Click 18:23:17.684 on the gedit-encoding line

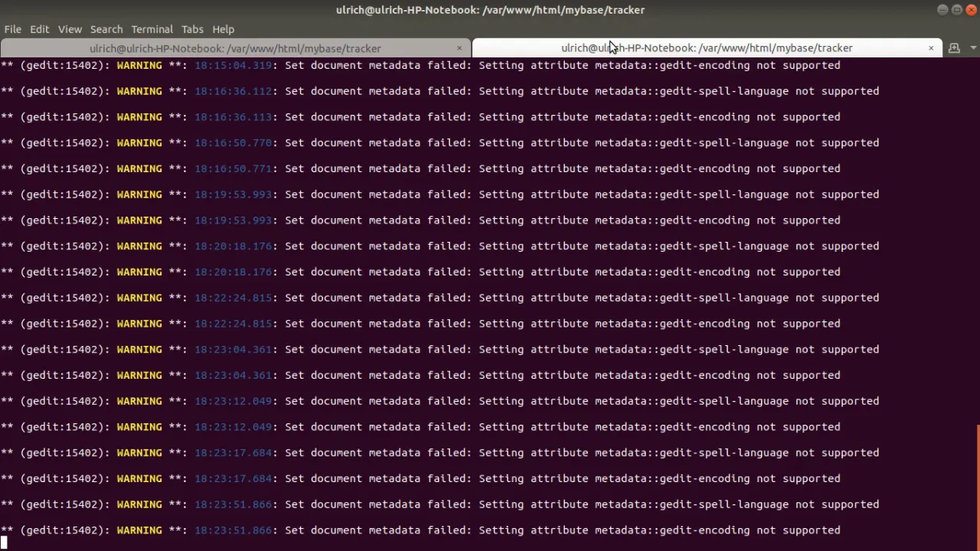[x=234, y=478]
